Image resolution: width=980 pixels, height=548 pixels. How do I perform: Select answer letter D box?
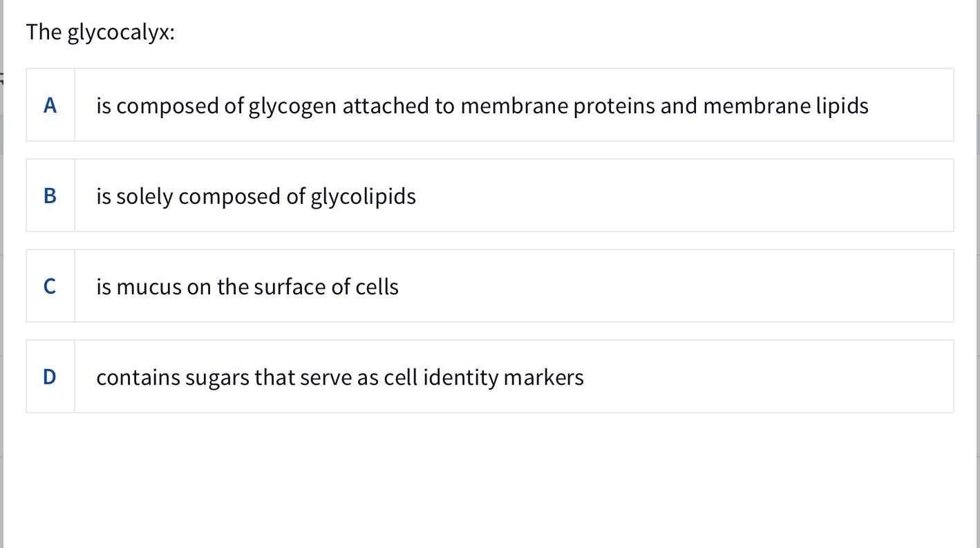50,377
